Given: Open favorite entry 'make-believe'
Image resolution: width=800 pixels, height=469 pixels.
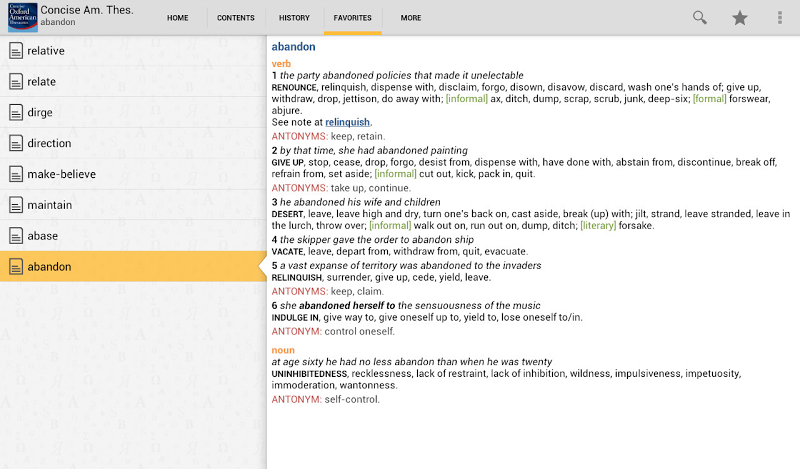Looking at the screenshot, I should (133, 174).
